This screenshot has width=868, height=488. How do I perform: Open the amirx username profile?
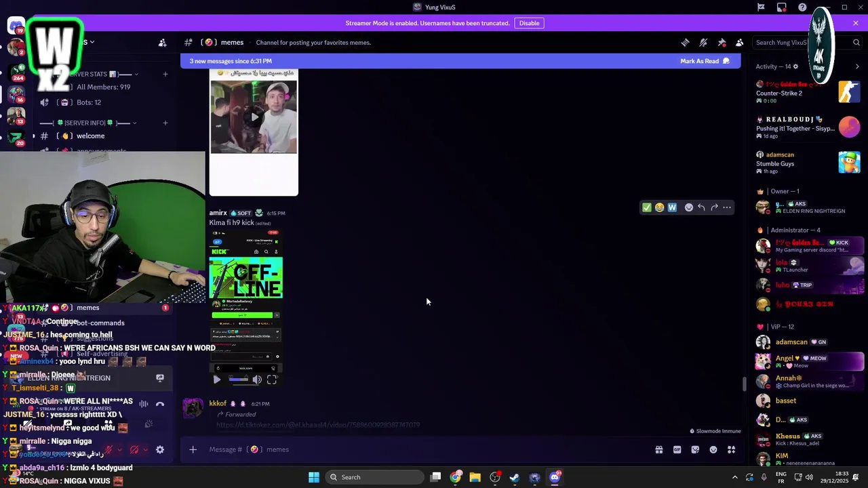coord(218,213)
